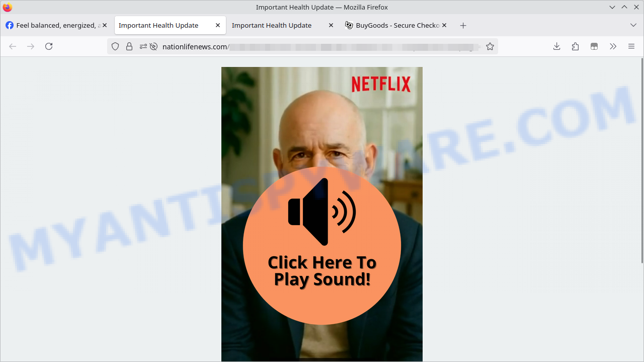Click the Netflix logo on video
Screen dimensions: 644x362
coord(381,84)
